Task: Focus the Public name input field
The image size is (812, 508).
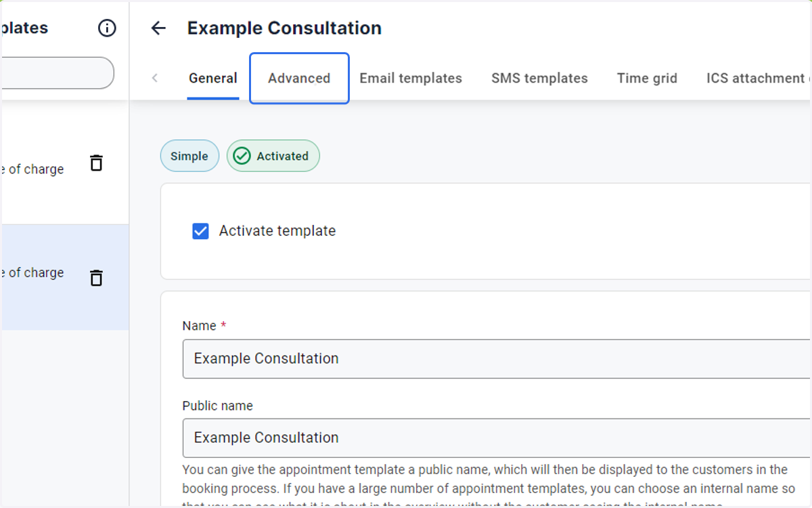Action: (x=497, y=438)
